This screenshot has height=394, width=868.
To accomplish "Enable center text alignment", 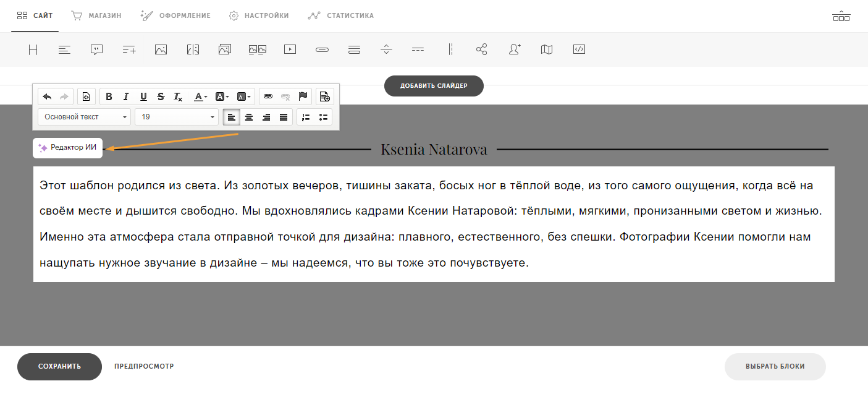I will [x=249, y=117].
